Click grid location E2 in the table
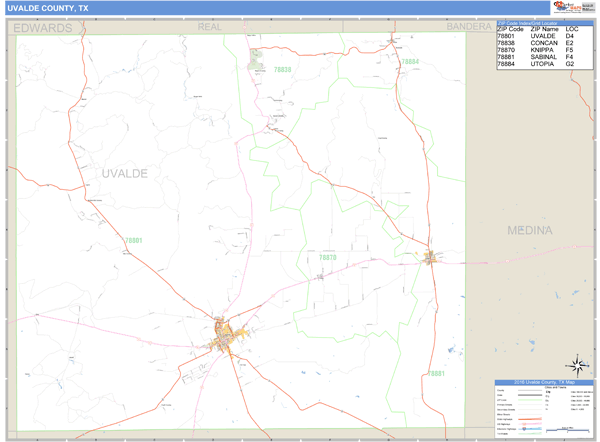The image size is (600, 442). [569, 43]
